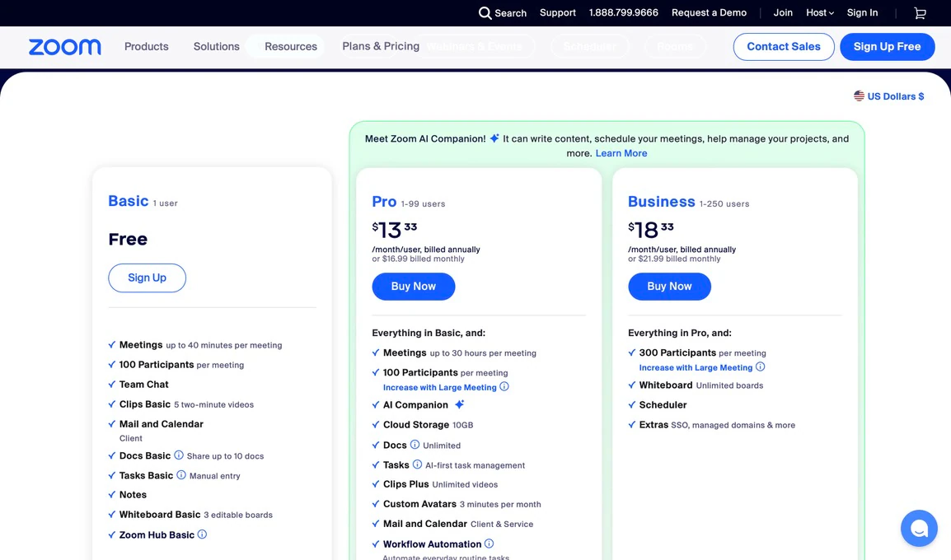
Task: Click the Sign Up Free button
Action: pyautogui.click(x=888, y=47)
